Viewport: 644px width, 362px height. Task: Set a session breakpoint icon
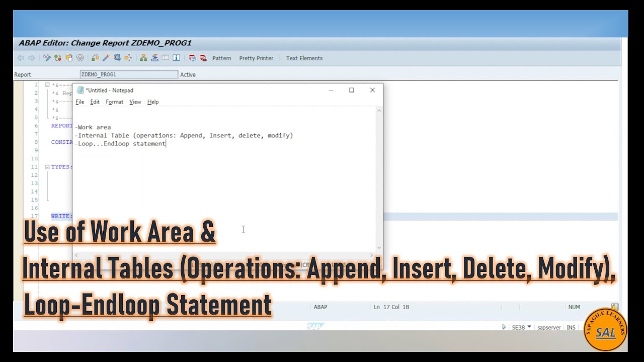coord(192,58)
